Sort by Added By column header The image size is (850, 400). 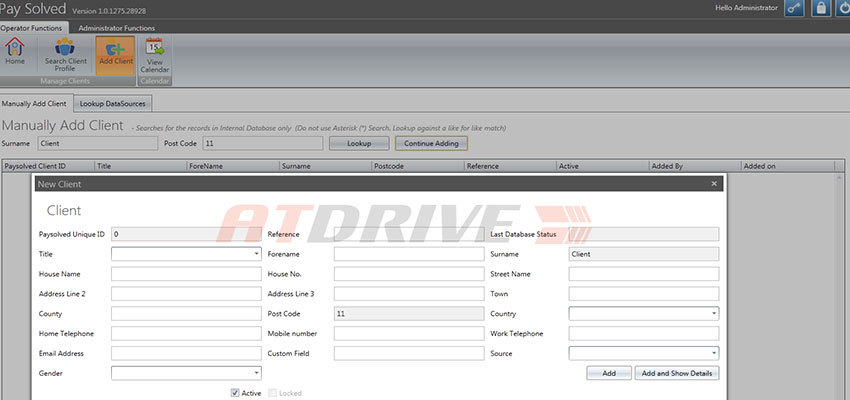pyautogui.click(x=695, y=166)
